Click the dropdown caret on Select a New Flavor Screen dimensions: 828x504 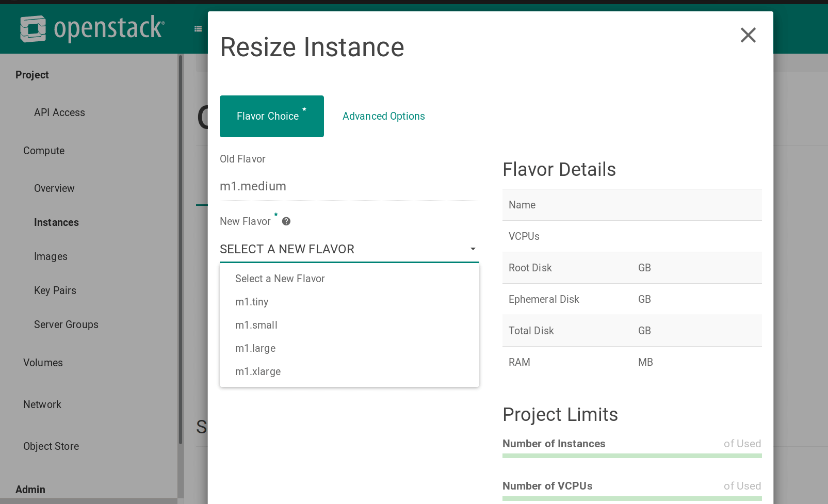tap(473, 249)
